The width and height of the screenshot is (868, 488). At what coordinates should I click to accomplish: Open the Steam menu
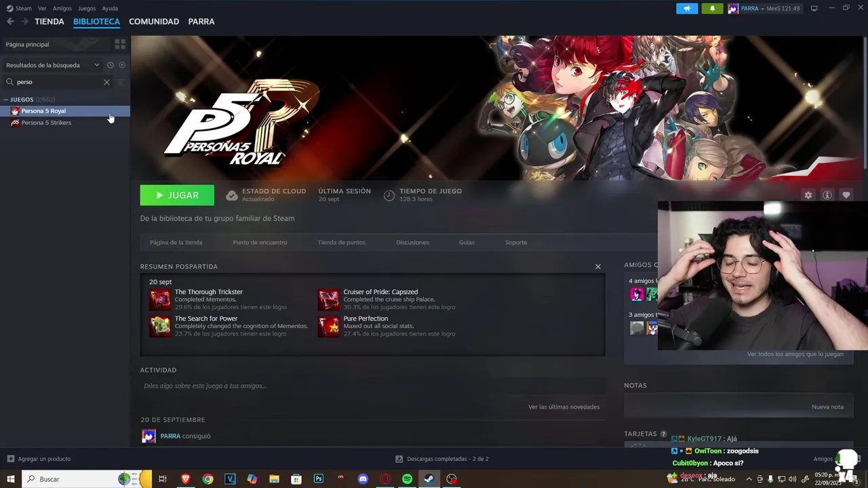19,8
